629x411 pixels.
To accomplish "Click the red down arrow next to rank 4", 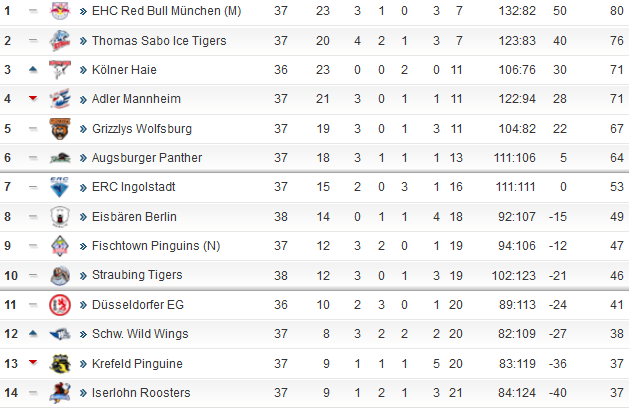I will 33,99.
